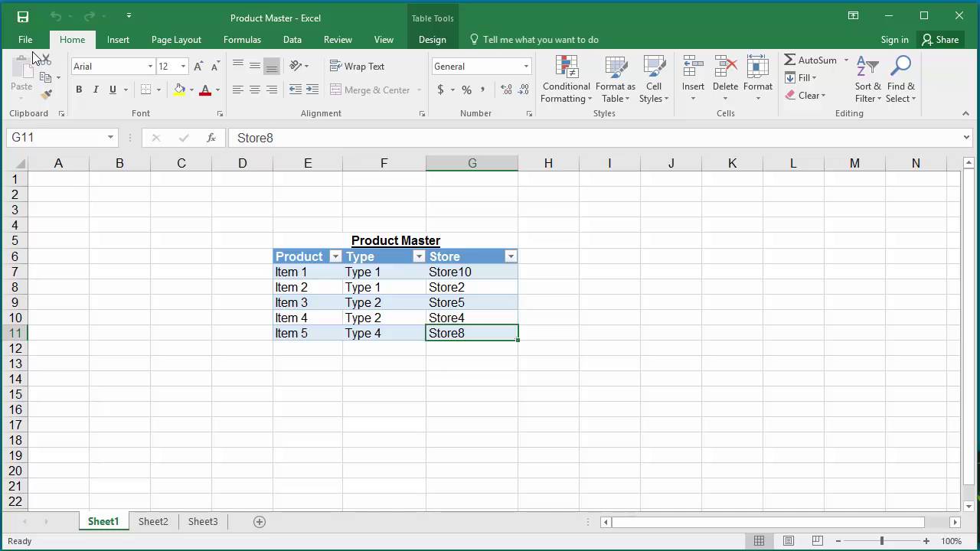Apply Percent Style format
This screenshot has width=980, height=551.
click(466, 90)
